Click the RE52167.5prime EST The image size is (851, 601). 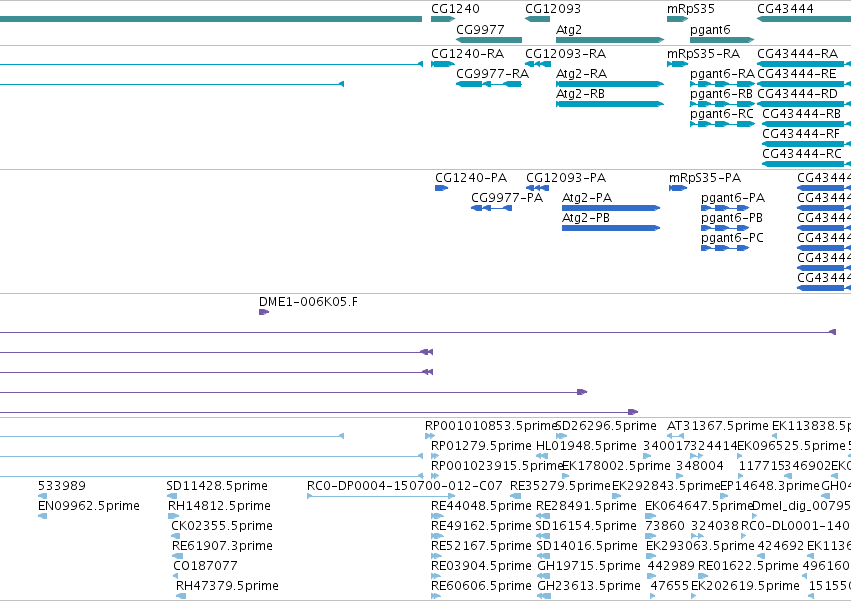tap(437, 556)
